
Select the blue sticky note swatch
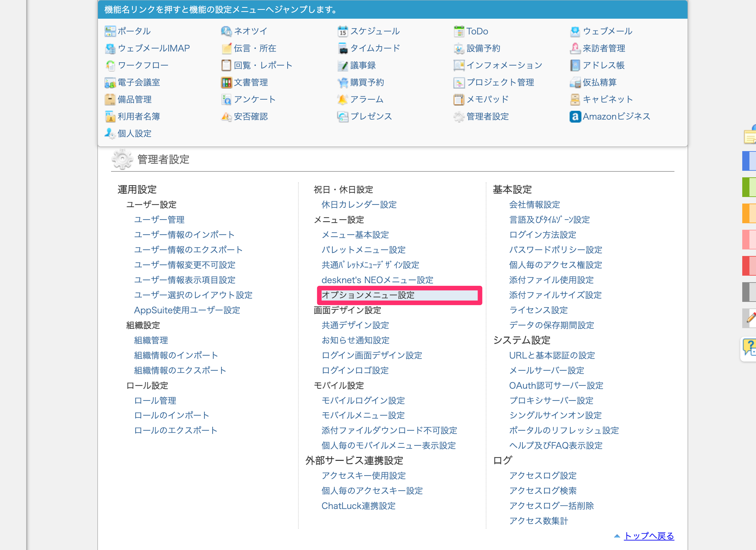point(749,161)
